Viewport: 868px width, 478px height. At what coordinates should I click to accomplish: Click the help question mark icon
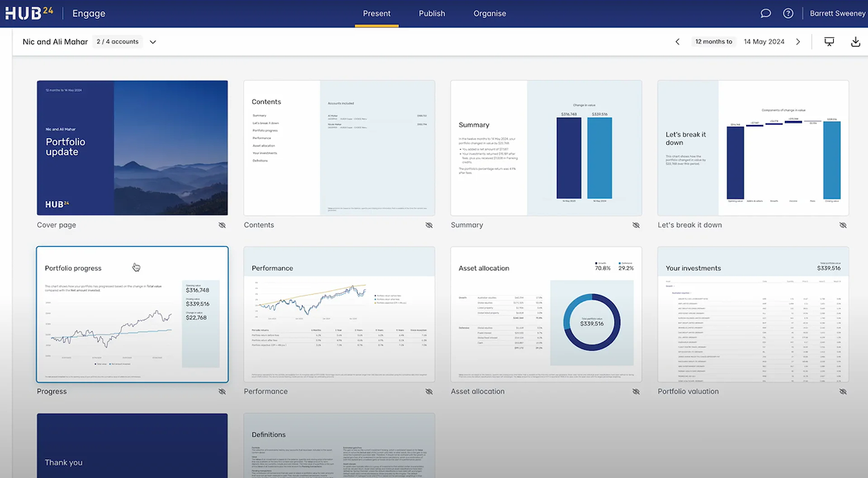pyautogui.click(x=788, y=13)
